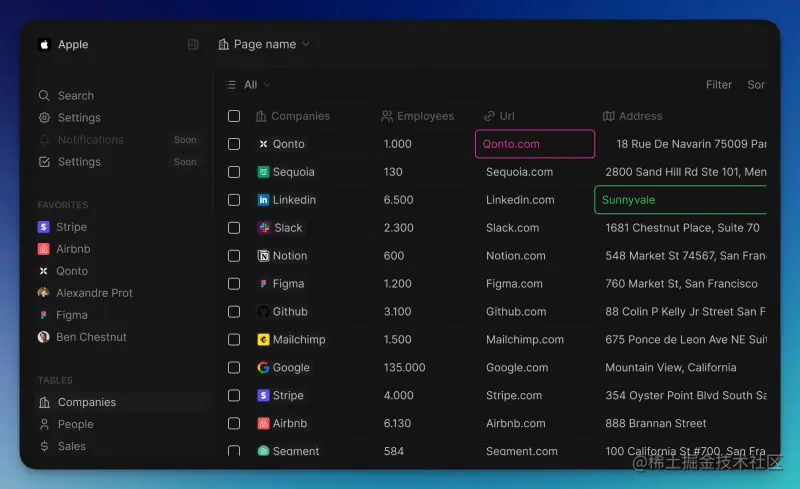Click Ben Chestnut's avatar

point(44,337)
